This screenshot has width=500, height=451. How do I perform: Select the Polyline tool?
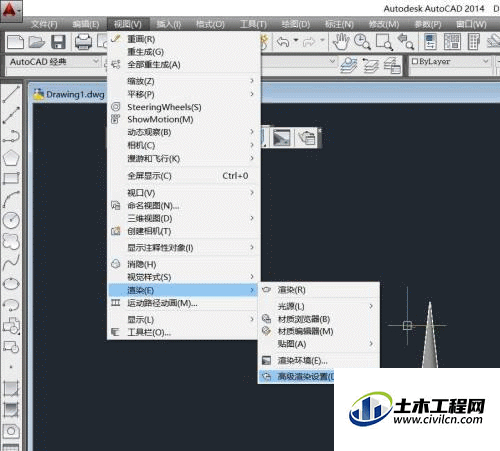tap(11, 136)
